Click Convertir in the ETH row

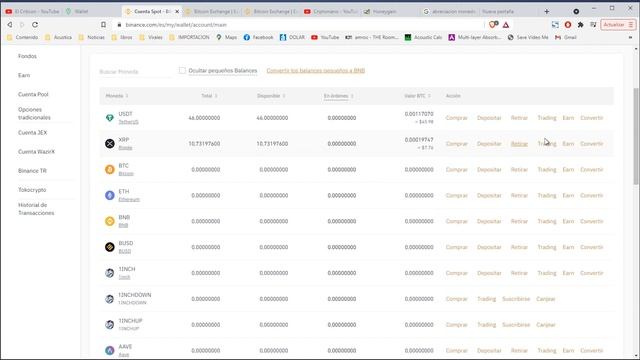591,196
